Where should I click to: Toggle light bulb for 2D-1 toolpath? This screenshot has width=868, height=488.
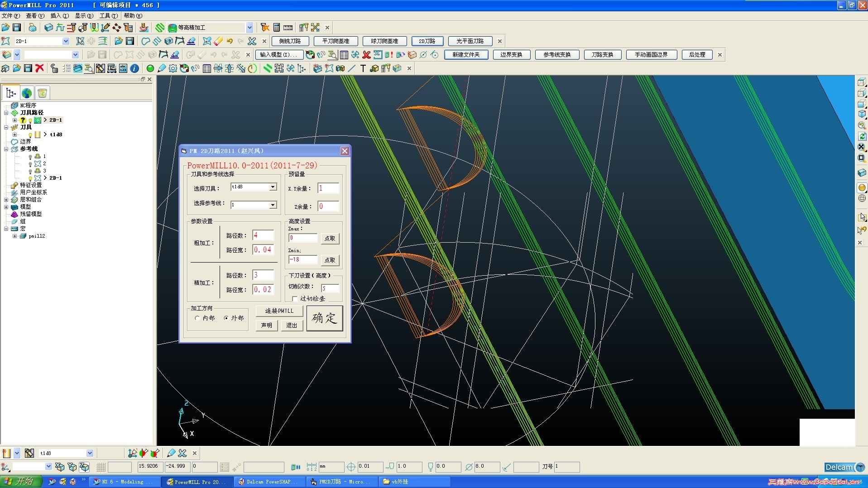tap(30, 120)
